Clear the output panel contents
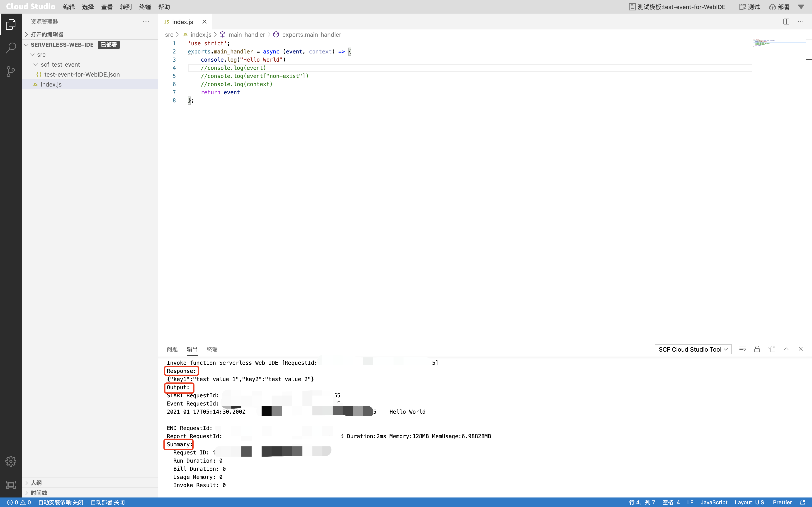812x507 pixels. tap(742, 349)
